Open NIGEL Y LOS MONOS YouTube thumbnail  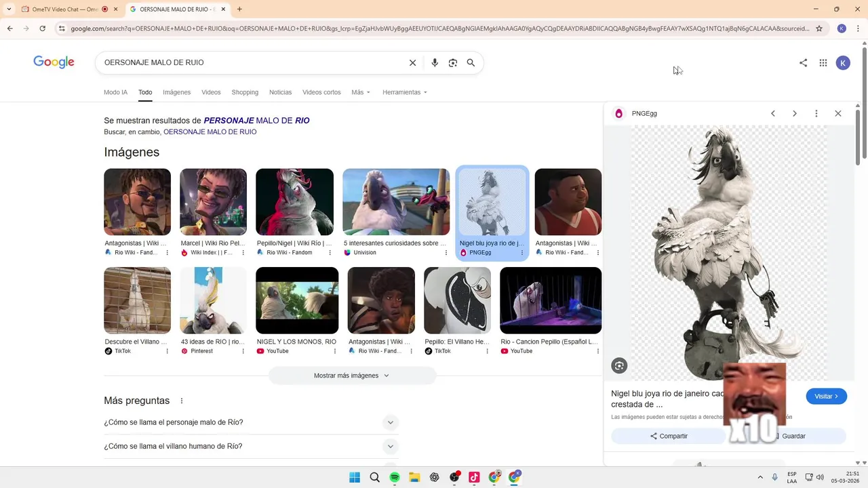pyautogui.click(x=297, y=300)
